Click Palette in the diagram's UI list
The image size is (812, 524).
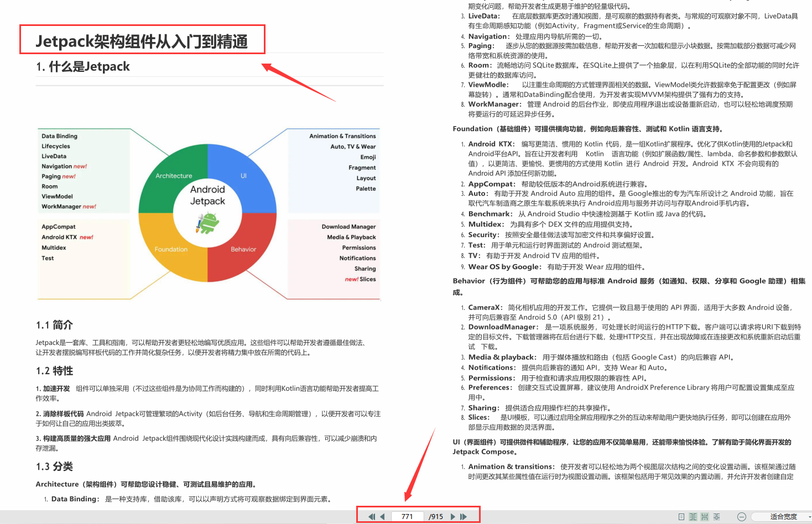(x=366, y=188)
